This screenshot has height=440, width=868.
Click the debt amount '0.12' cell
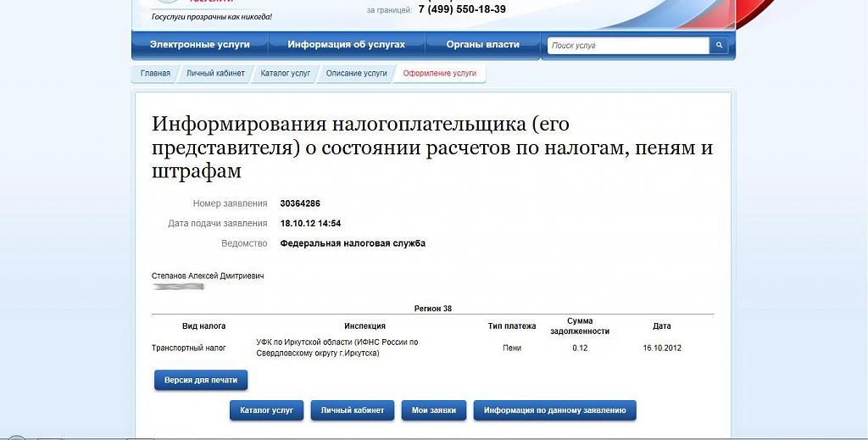[580, 348]
